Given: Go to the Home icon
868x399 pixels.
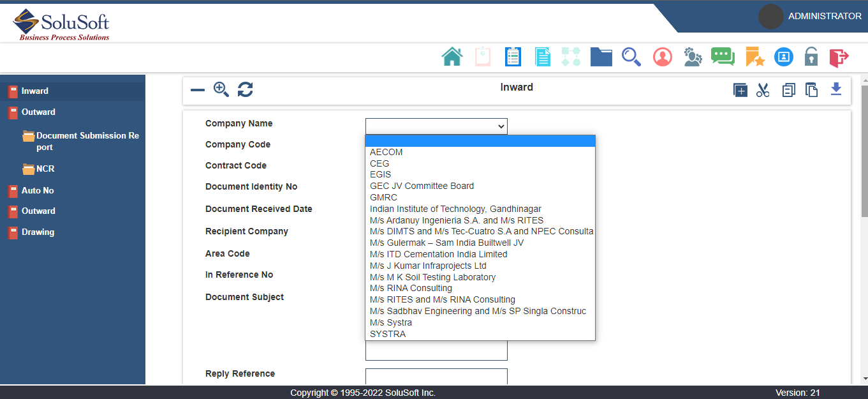Looking at the screenshot, I should pyautogui.click(x=452, y=57).
